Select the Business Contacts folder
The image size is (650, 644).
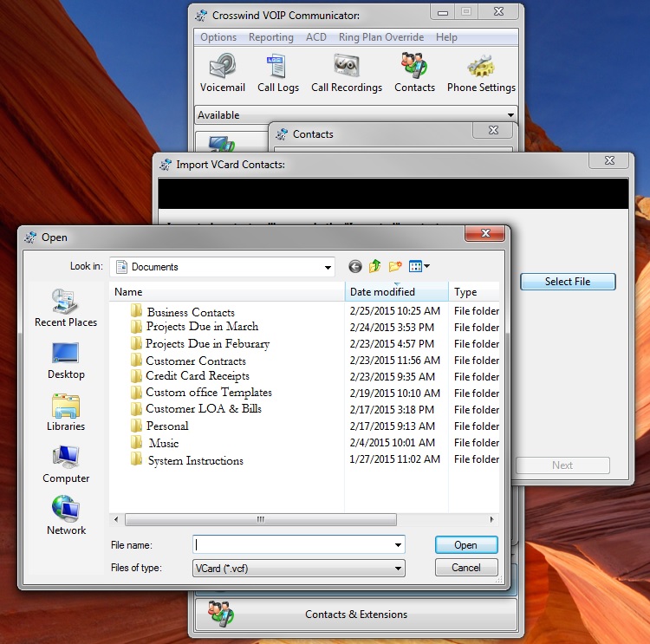point(190,312)
